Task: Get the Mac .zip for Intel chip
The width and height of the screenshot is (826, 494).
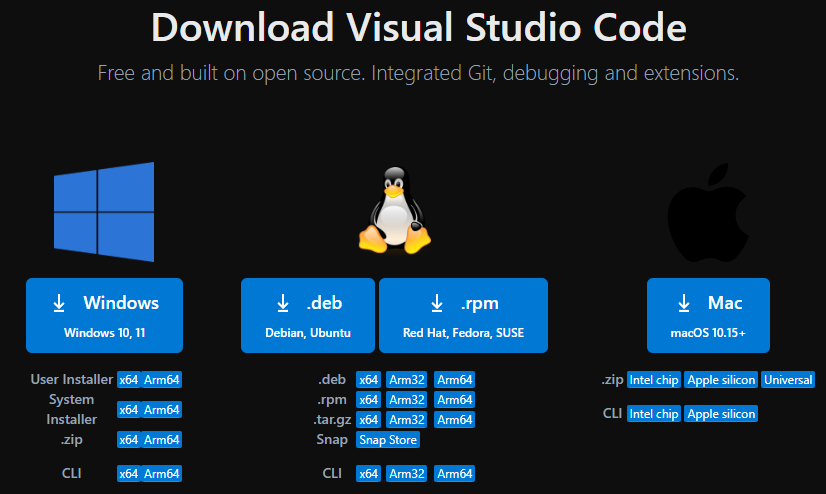Action: click(654, 380)
